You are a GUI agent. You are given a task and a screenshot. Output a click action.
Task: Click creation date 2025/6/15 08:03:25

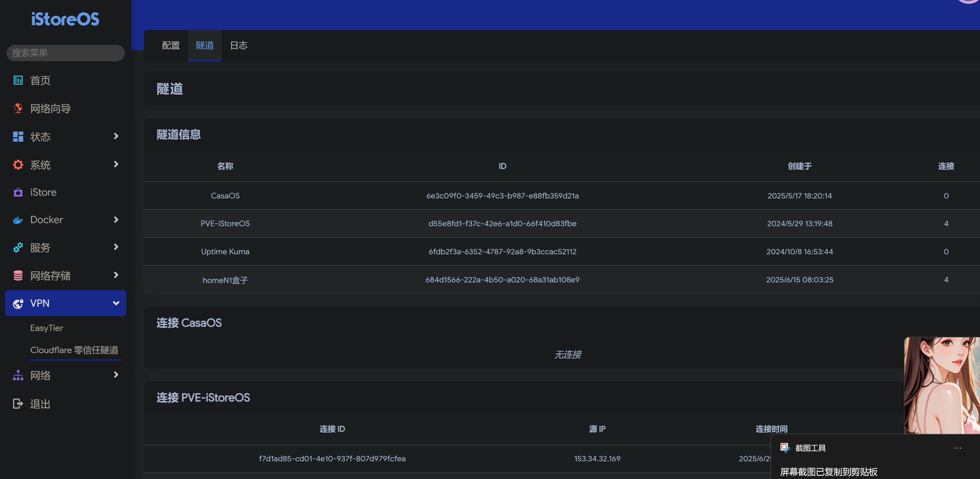tap(800, 280)
